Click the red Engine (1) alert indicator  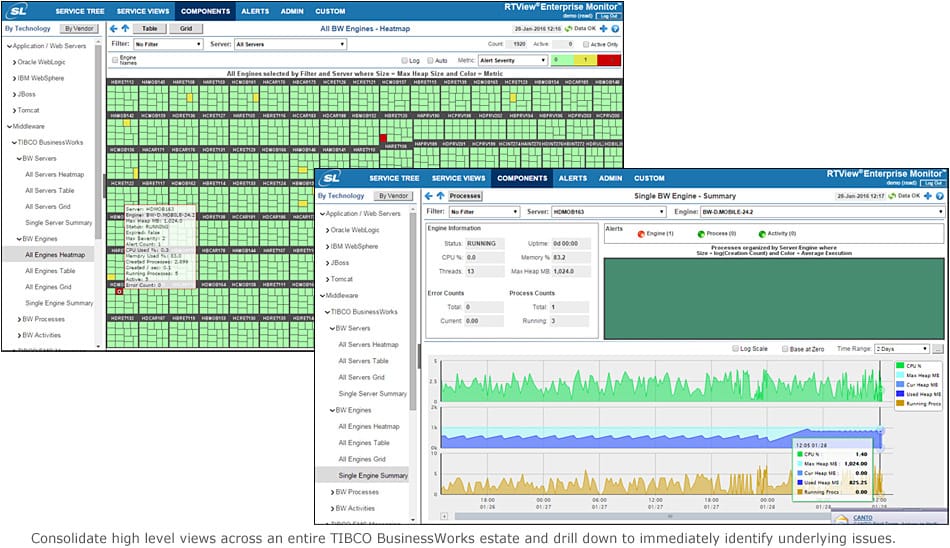(x=641, y=233)
